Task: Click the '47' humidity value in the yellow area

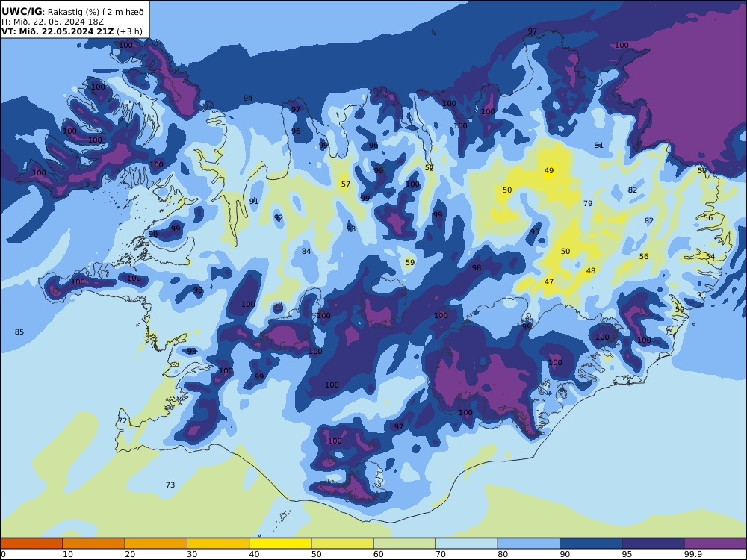Action: tap(549, 282)
